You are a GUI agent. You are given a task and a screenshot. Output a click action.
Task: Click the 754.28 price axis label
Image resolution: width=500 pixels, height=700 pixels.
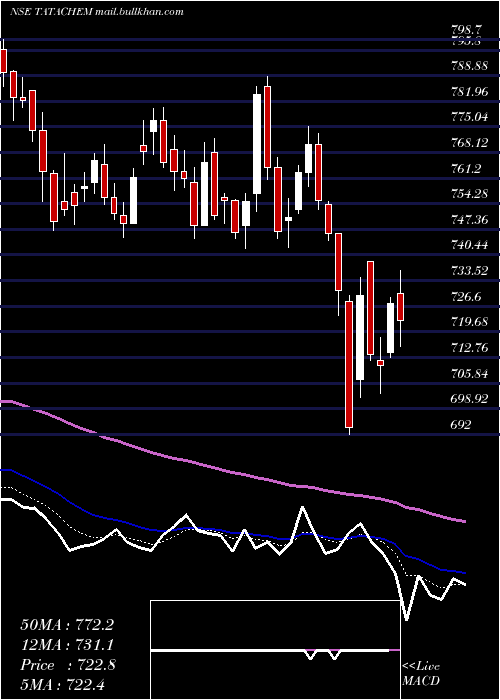(x=470, y=194)
